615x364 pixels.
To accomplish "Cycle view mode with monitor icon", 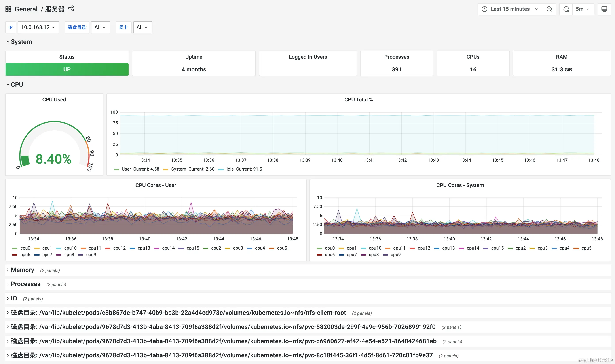I will coord(604,9).
